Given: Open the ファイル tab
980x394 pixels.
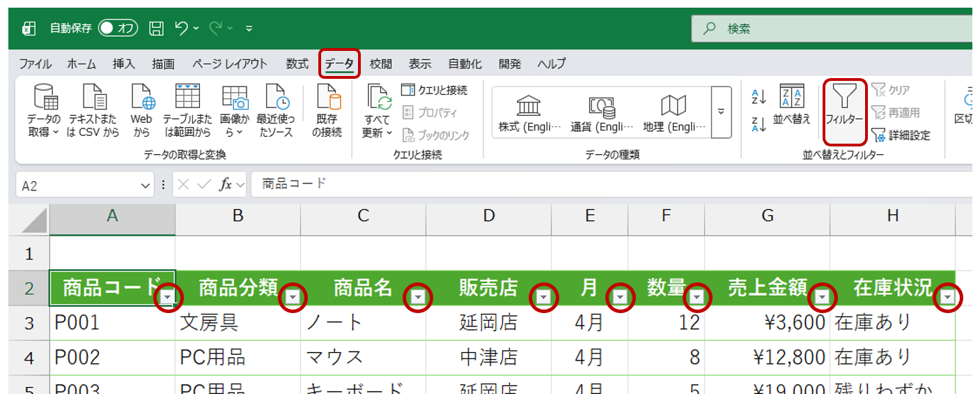Looking at the screenshot, I should click(35, 63).
